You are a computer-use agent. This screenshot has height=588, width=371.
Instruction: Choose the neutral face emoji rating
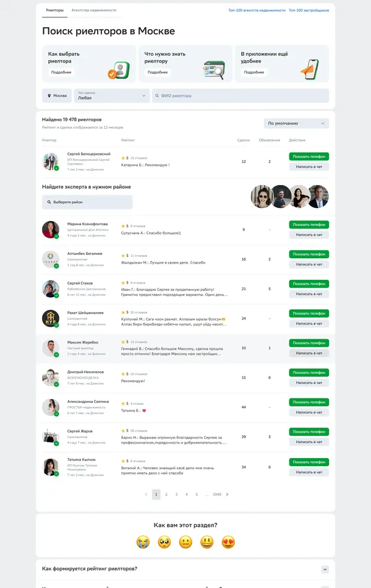point(185,542)
